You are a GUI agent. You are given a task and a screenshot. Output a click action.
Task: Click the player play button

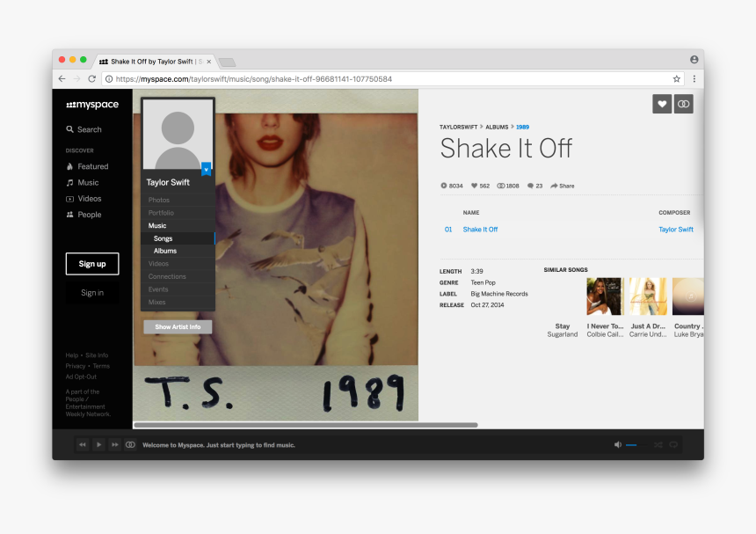(x=98, y=445)
